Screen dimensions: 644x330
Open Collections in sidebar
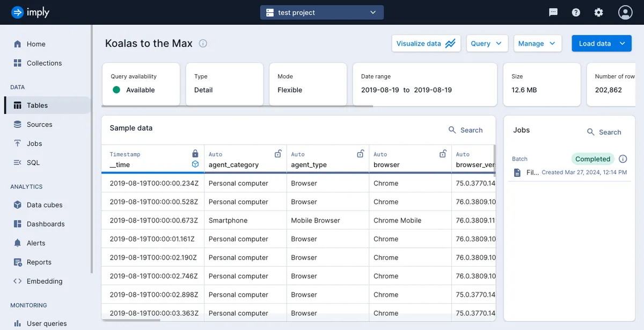(x=45, y=63)
